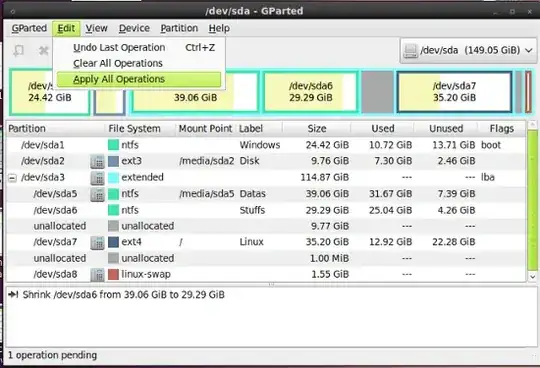
Task: Click the Delete partition toolbar icon
Action: 43,51
